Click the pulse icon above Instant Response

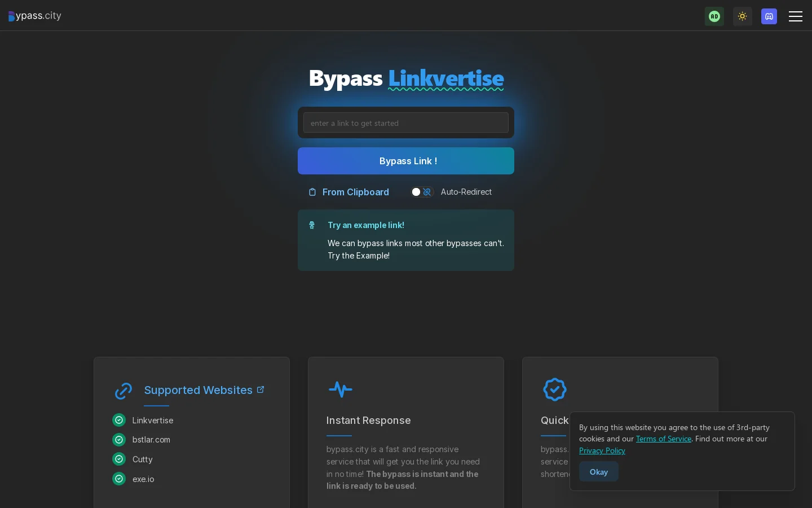pos(341,389)
